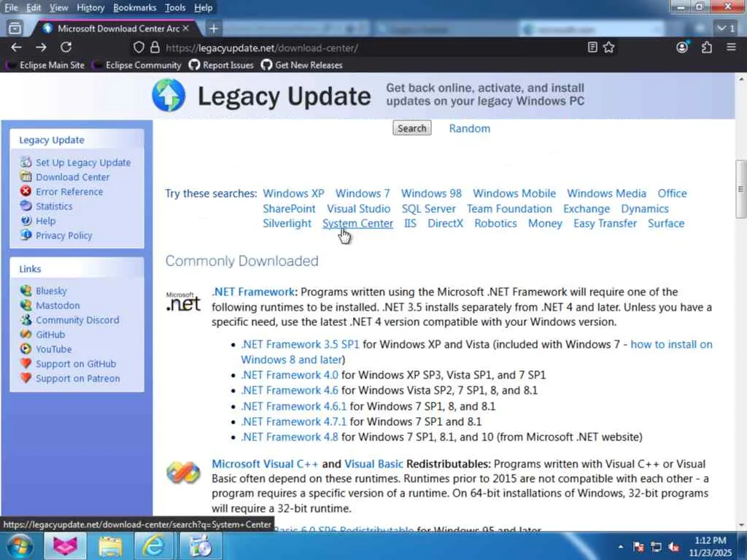Open .NET Framework 4.8 download link
This screenshot has height=560, width=747.
point(290,437)
